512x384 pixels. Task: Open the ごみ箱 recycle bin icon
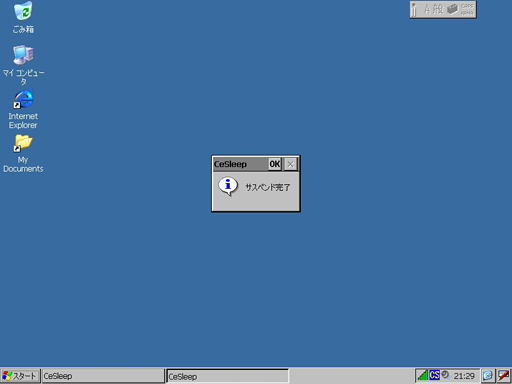coord(23,17)
